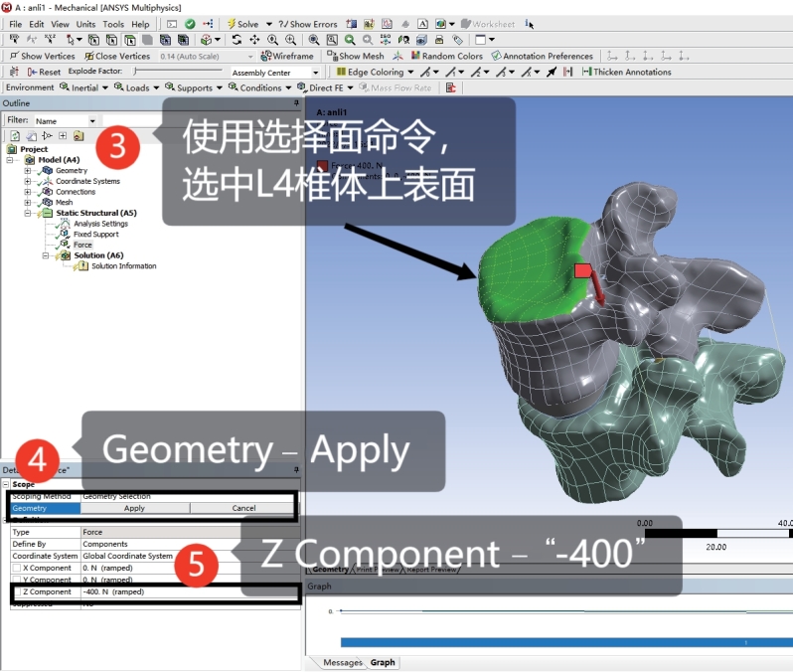
Task: Select Analysis Settings in the tree
Action: click(100, 224)
